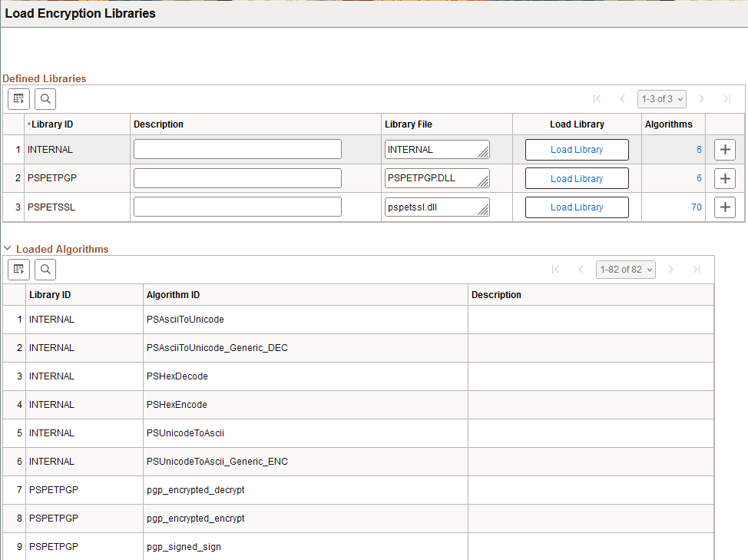Jump to last page of Loaded Algorithms list
The width and height of the screenshot is (748, 560).
click(x=697, y=269)
